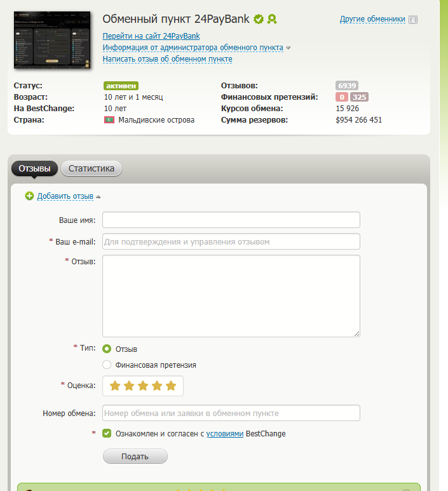This screenshot has height=491, width=448.
Task: Toggle the agreement checkbox for BestChange terms
Action: [107, 433]
